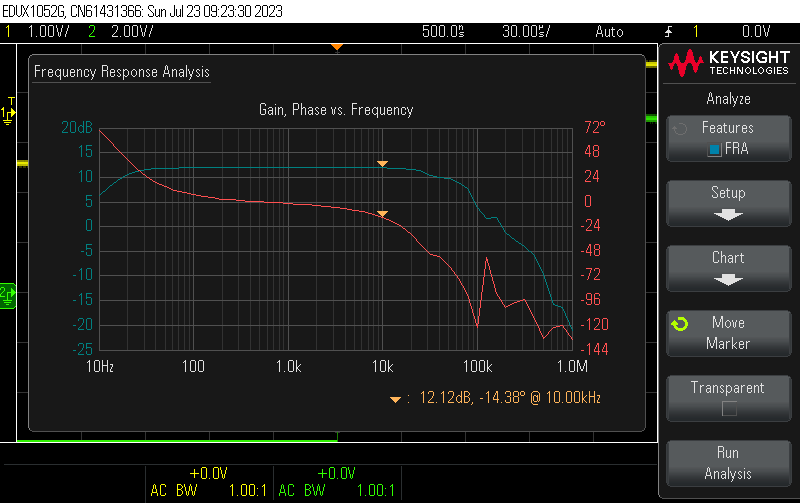
Task: Select the Auto trigger mode indicator
Action: coord(609,31)
